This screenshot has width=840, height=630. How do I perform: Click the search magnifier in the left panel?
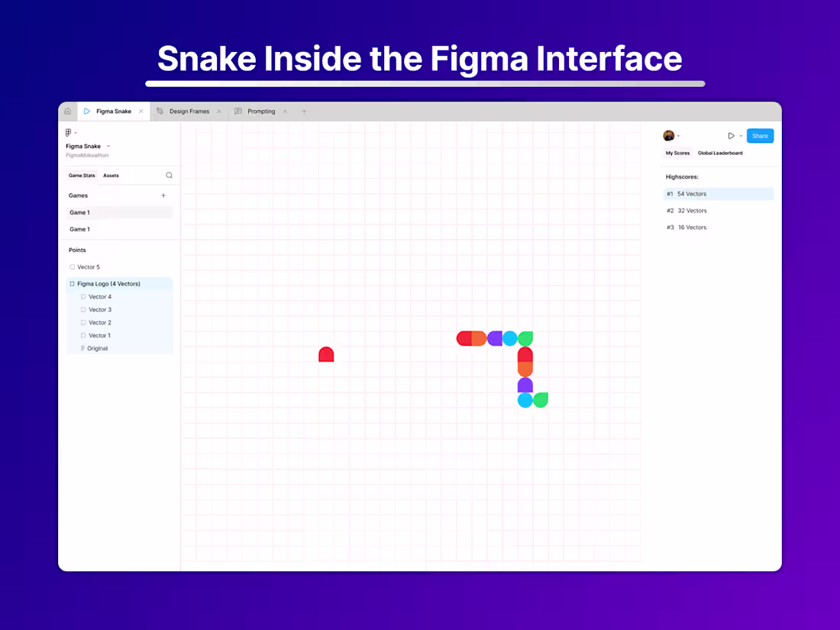coord(168,175)
